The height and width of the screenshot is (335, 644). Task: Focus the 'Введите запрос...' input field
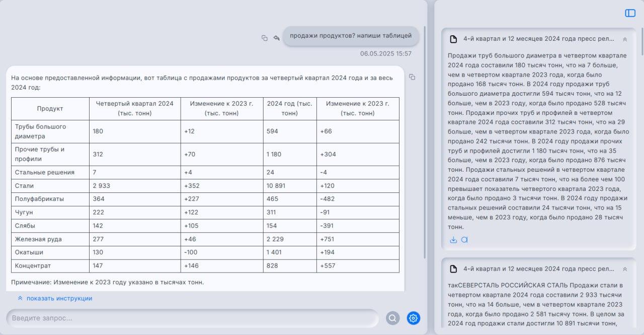191,318
